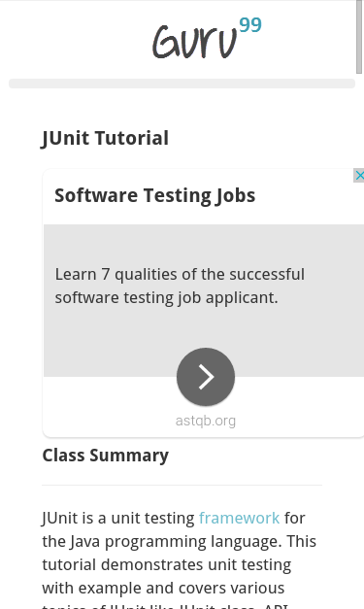Follow the framework hyperlink

pos(239,518)
